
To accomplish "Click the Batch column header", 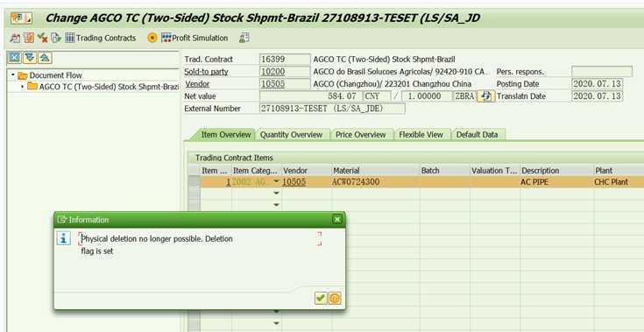I will (x=444, y=170).
